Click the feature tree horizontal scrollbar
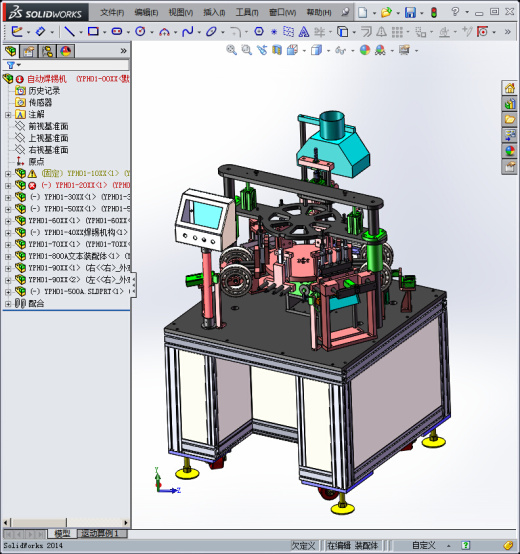Screen dimensions: 520x554 pos(66,522)
